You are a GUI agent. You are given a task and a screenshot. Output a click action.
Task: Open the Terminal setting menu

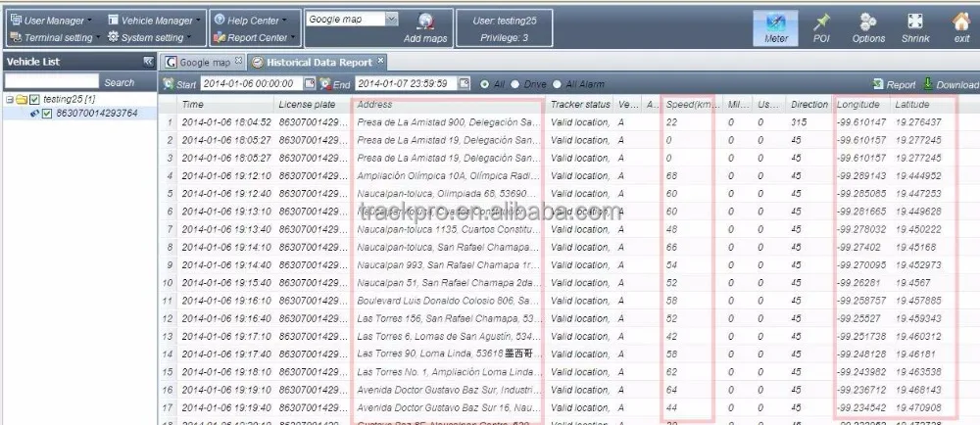[x=56, y=37]
